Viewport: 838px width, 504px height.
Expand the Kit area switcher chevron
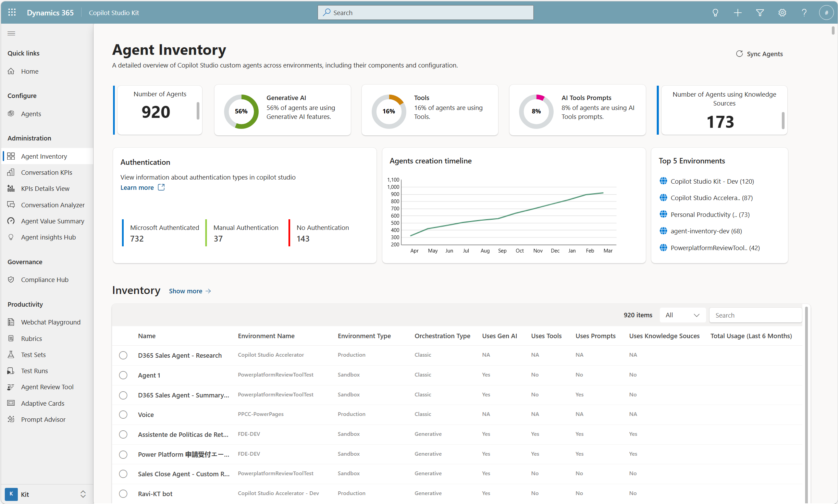83,494
